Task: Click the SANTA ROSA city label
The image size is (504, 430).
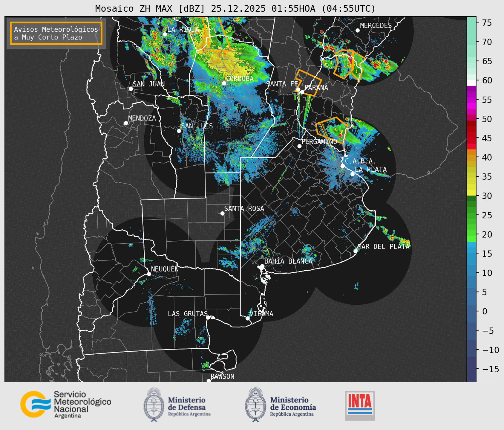Action: pyautogui.click(x=244, y=208)
